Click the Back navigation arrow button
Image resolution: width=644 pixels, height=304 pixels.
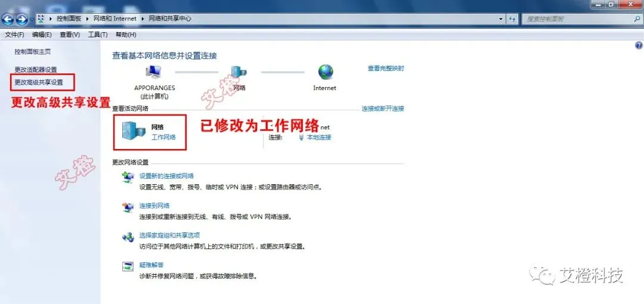click(x=7, y=19)
